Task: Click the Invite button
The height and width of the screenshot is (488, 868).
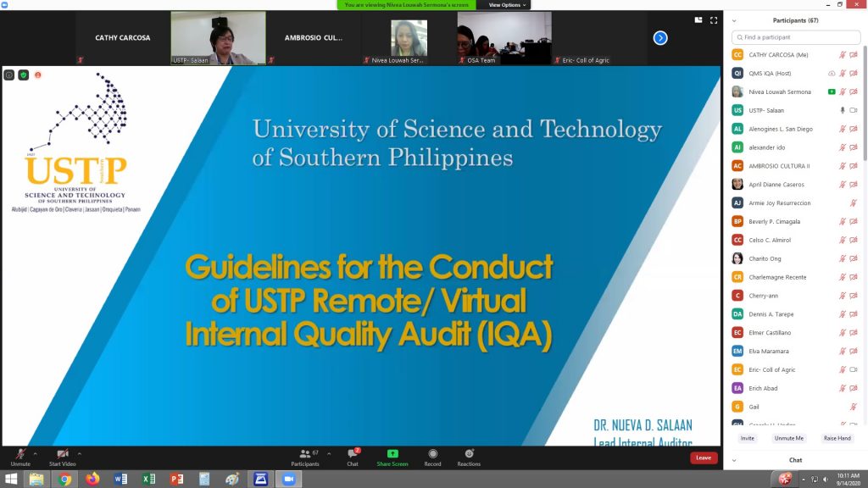Action: click(x=748, y=438)
